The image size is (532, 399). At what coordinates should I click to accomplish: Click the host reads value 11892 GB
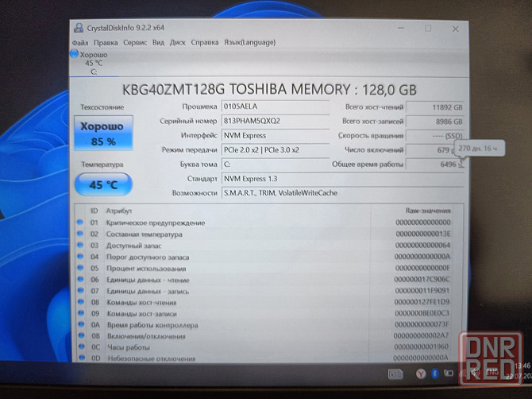tap(434, 107)
